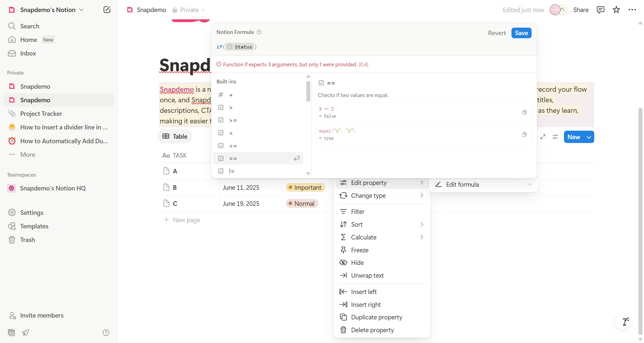
Task: Open page A document icon
Action: [166, 171]
